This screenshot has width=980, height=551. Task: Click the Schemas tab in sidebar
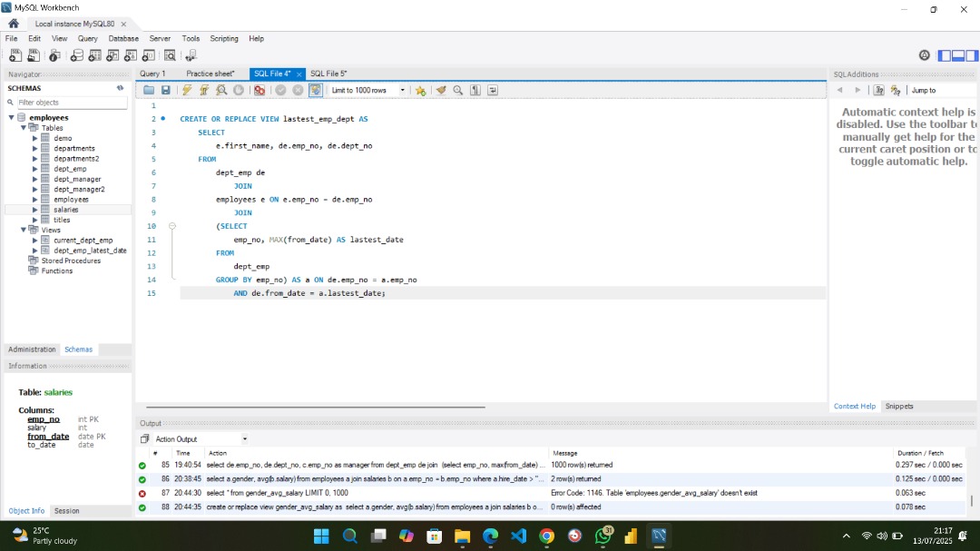click(78, 349)
